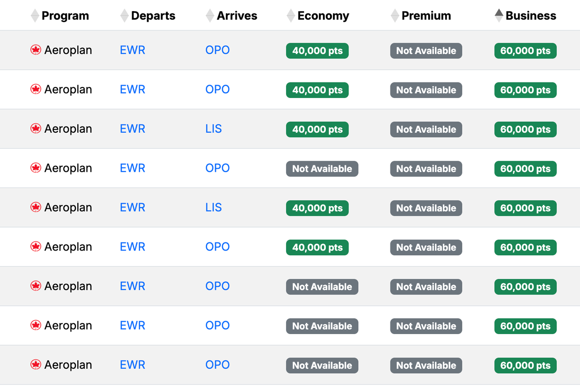Select the Program column header
Viewport: 580px width, 392px height.
point(66,15)
